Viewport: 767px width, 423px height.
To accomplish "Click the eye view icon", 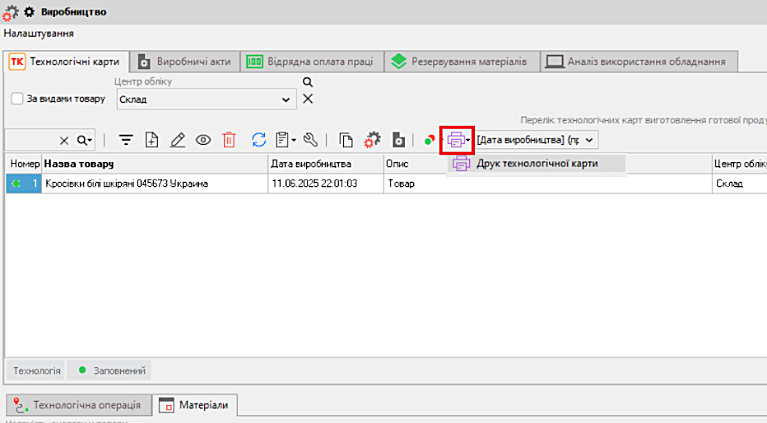I will click(203, 141).
